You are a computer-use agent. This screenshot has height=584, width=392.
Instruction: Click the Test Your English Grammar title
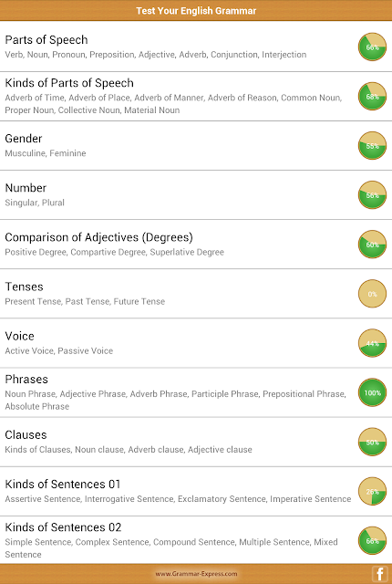tap(196, 10)
